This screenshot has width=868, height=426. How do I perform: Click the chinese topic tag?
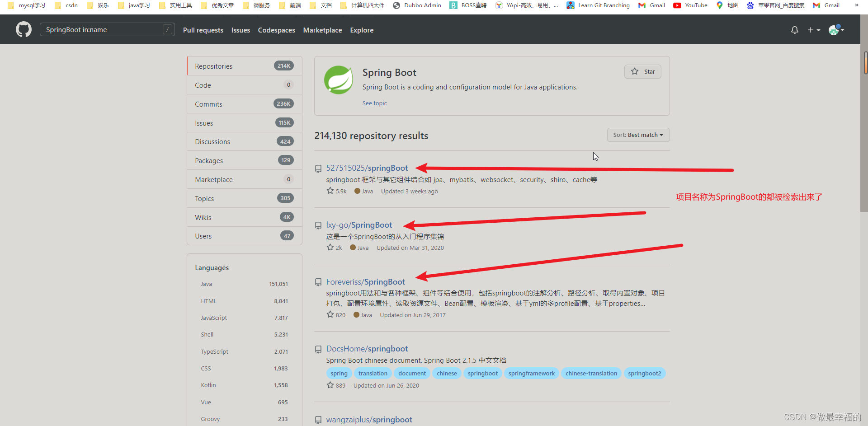[x=447, y=373]
